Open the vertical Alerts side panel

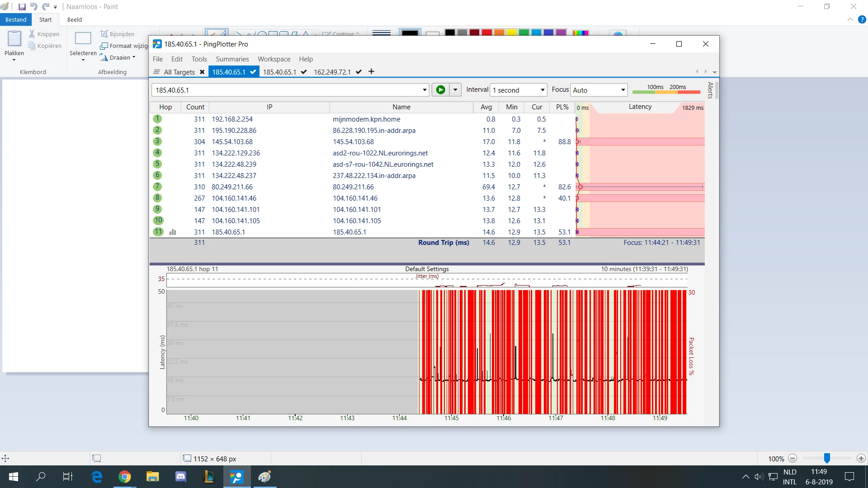710,90
